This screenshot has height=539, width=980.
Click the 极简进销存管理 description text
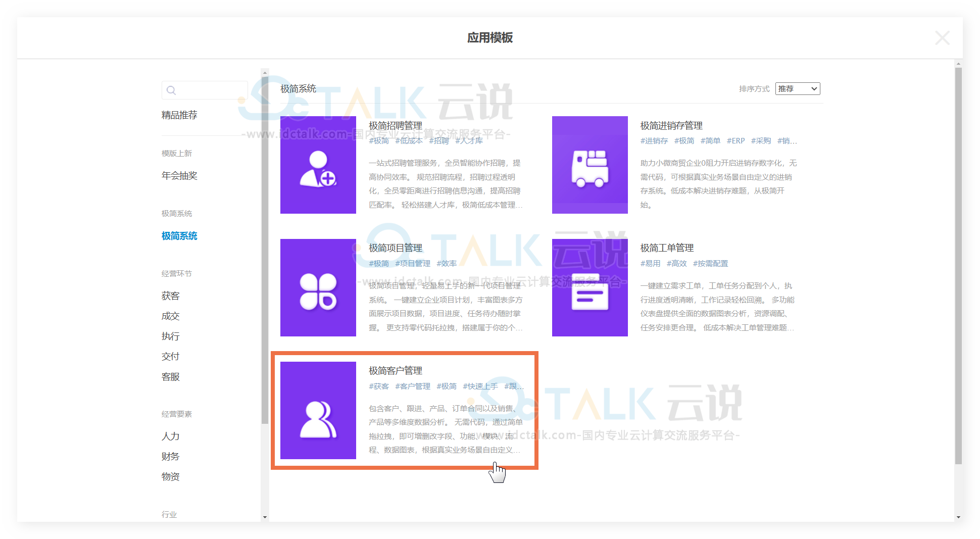click(718, 184)
